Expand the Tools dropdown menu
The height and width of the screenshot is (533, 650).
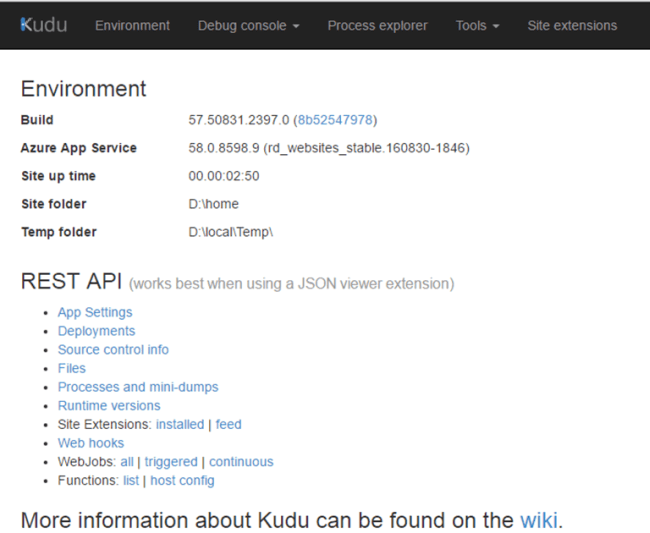(x=477, y=25)
